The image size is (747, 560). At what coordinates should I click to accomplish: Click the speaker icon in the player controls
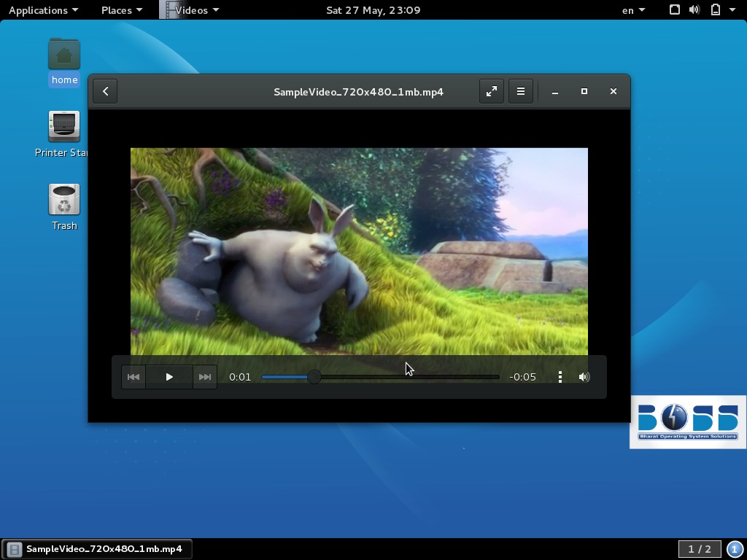(584, 377)
